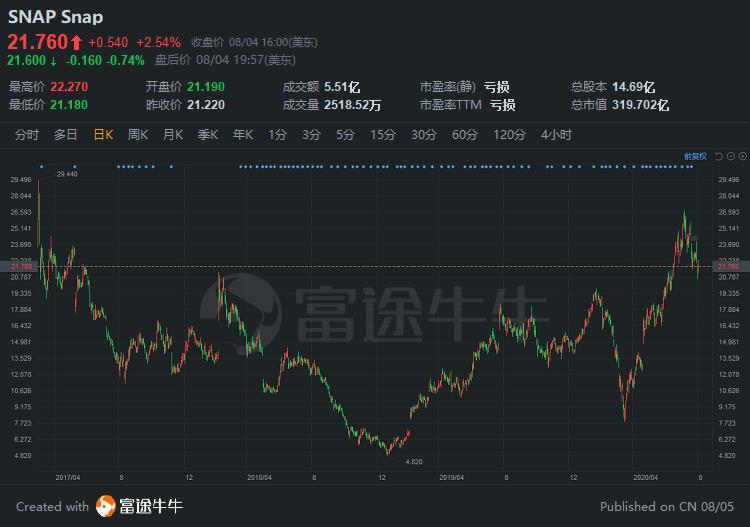Image resolution: width=750 pixels, height=527 pixels.
Task: Click the after-hours price 21.600
Action: 26,60
